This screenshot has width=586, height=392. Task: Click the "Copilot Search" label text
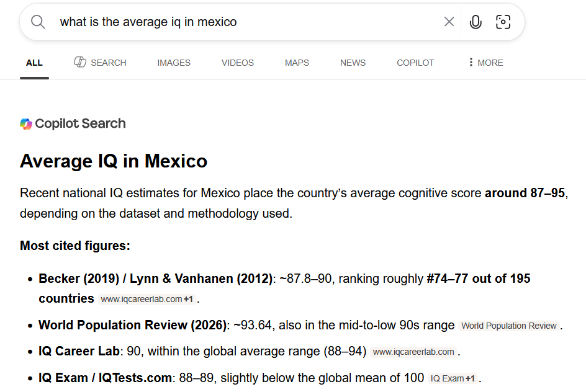tap(80, 123)
